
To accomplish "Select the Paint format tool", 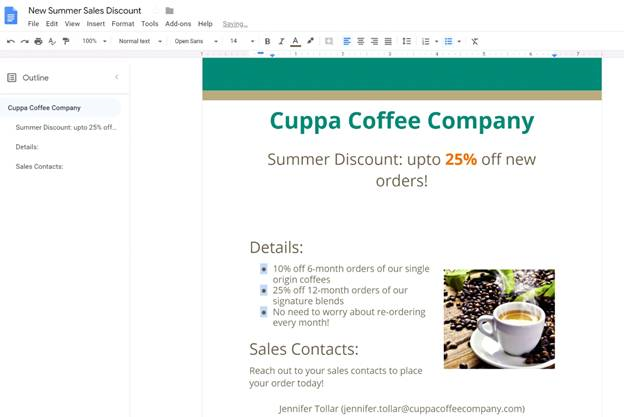I will tap(66, 41).
